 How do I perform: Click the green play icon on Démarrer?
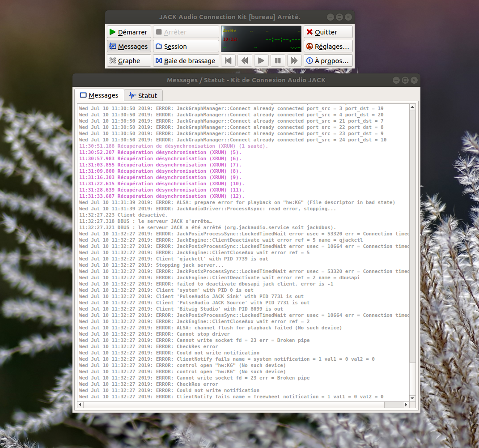point(112,32)
